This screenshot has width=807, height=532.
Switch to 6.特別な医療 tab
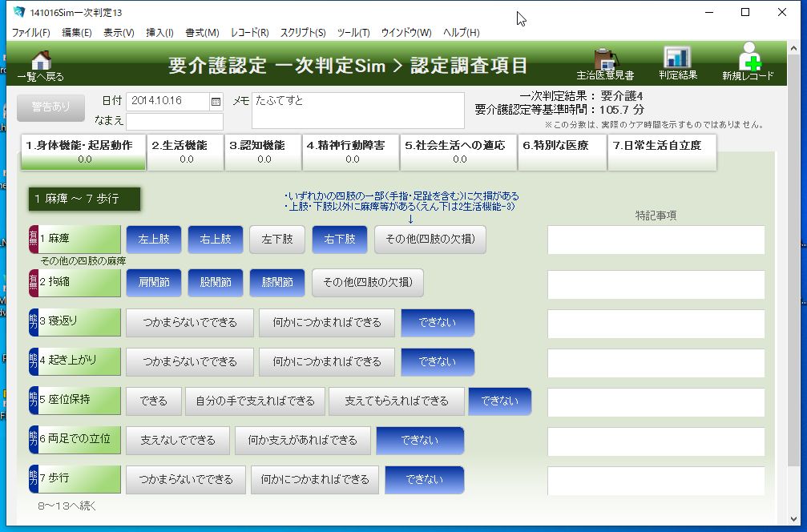coord(562,151)
